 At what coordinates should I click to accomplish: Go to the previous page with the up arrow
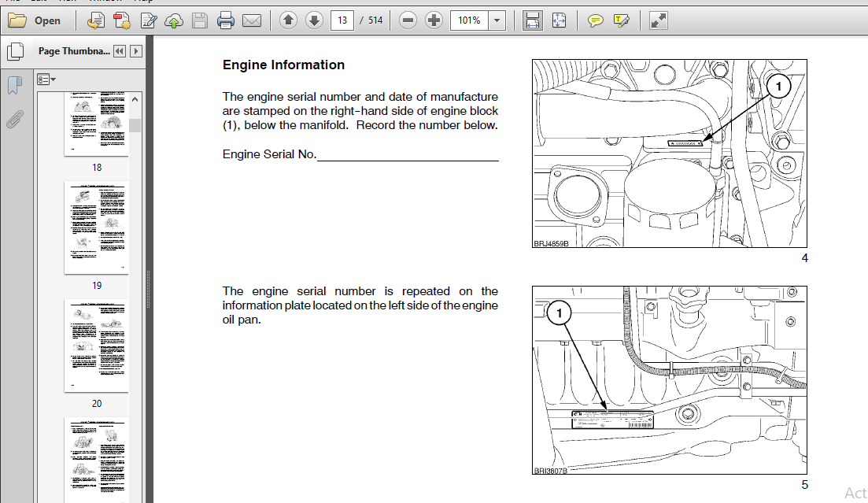[288, 20]
